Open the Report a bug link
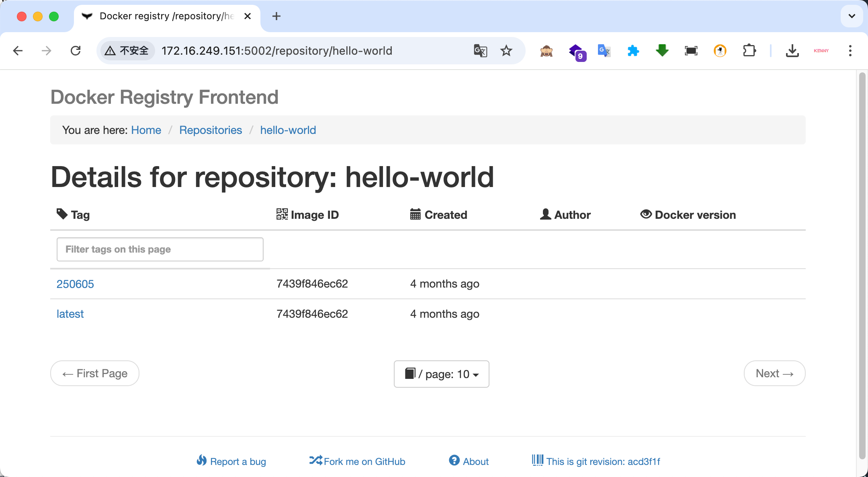 click(x=231, y=461)
